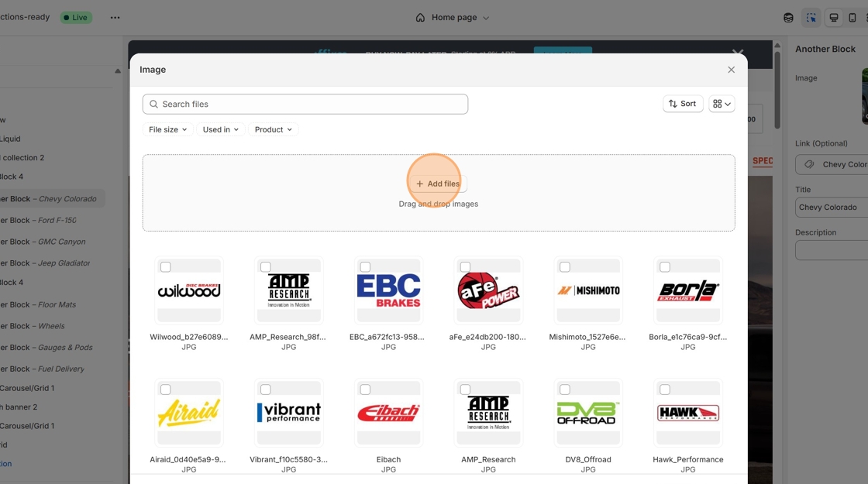
Task: Choose the Vibrant performance logo thumbnail
Action: (x=289, y=413)
